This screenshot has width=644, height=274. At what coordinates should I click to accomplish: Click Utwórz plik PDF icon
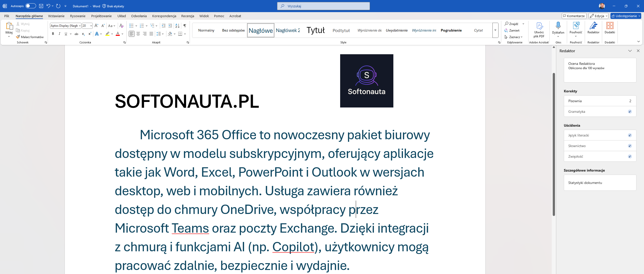(x=539, y=26)
